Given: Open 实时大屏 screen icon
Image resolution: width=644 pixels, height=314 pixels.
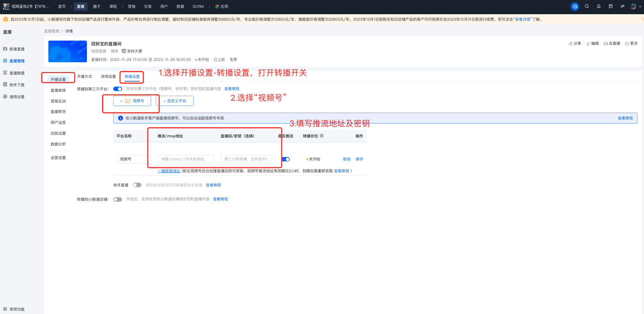Looking at the screenshot, I should coord(124,51).
